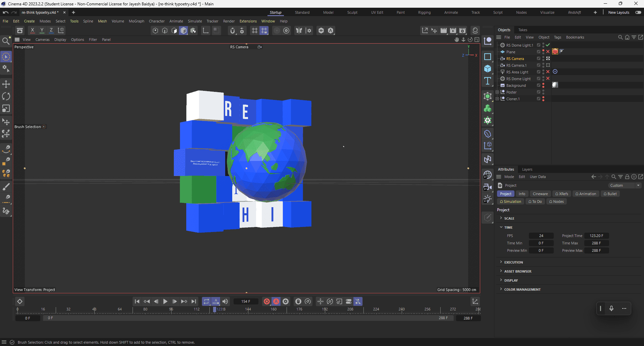This screenshot has width=644, height=346.
Task: Enable the RS Dome Light.1 checkmark
Action: coord(548,45)
